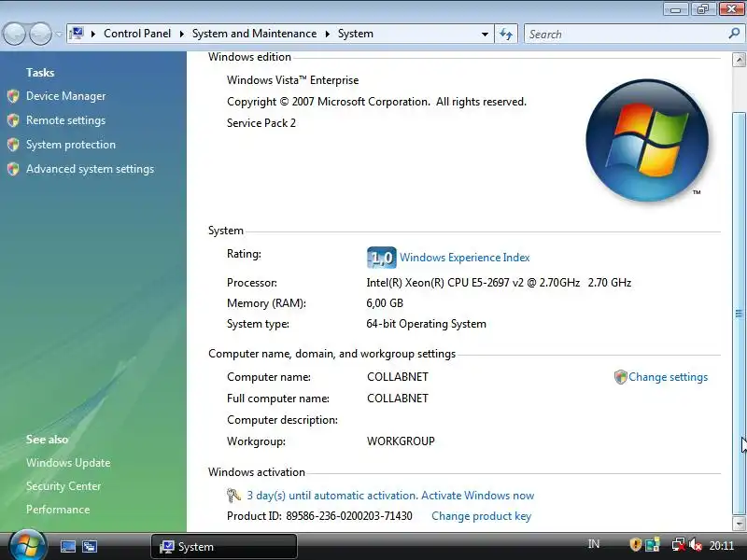
Task: Click the Windows activation tray icon
Action: click(x=652, y=544)
